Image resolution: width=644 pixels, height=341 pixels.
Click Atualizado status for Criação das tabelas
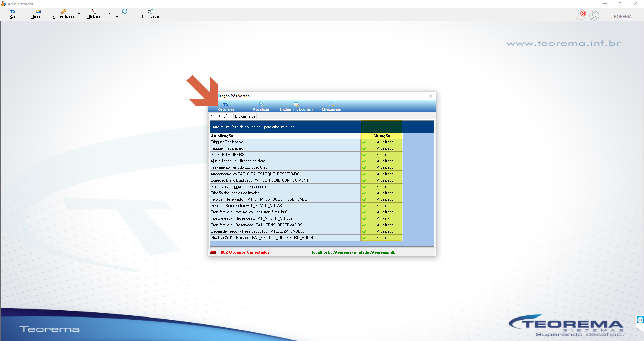[x=385, y=193]
